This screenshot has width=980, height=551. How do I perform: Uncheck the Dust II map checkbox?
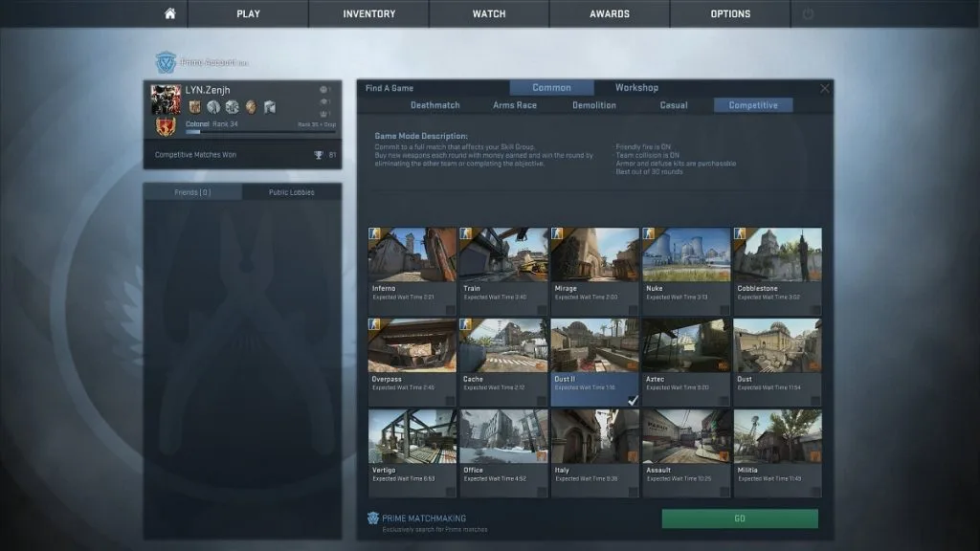pos(633,401)
